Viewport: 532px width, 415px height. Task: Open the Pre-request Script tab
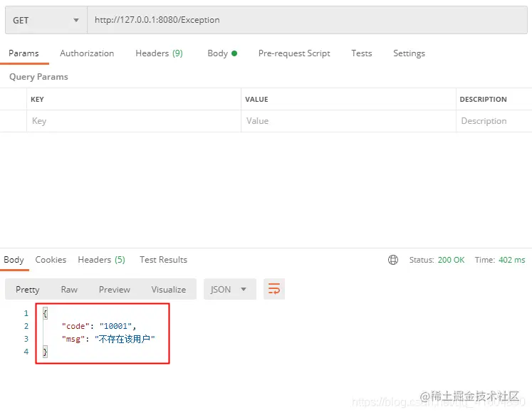294,53
